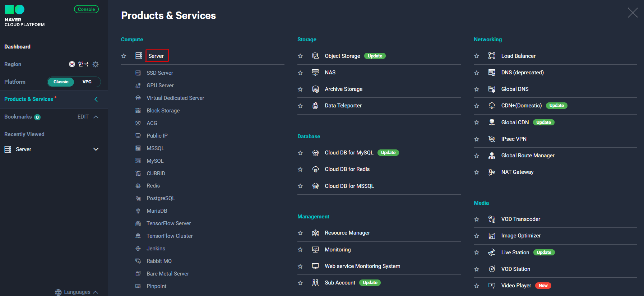This screenshot has width=644, height=296.
Task: Bookmark Server with its star
Action: 124,56
